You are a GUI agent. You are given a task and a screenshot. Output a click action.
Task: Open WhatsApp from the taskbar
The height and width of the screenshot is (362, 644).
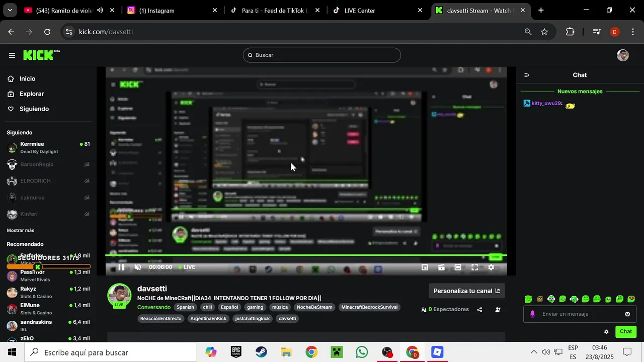(362, 352)
